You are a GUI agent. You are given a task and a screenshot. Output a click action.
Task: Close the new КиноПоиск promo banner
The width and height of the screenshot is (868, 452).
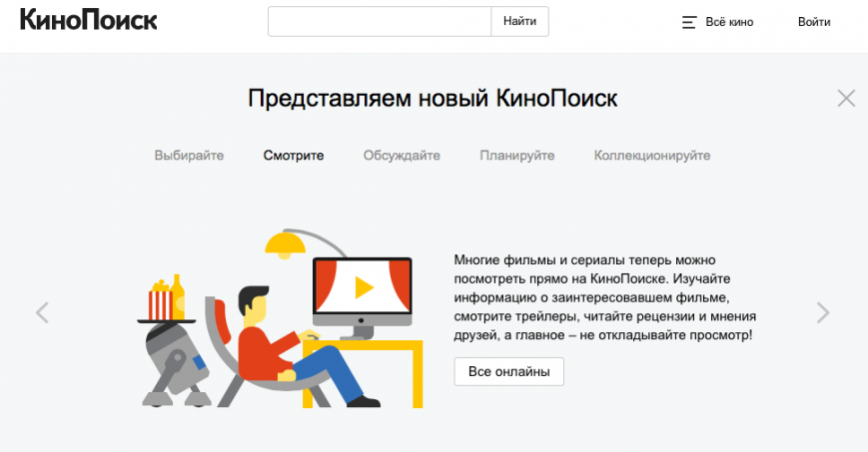point(846,98)
